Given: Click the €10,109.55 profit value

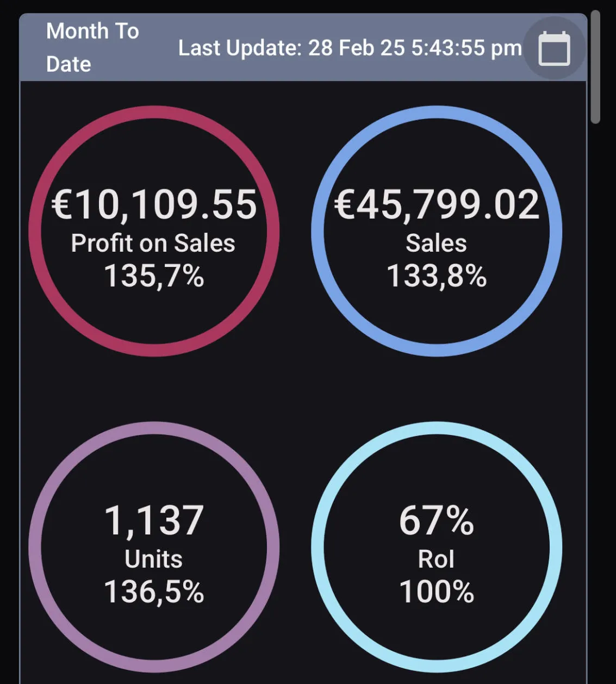Looking at the screenshot, I should 154,204.
